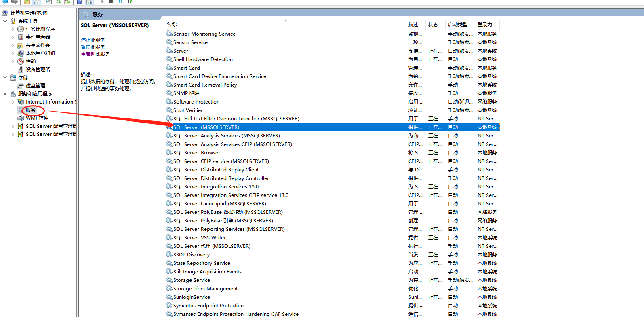
Task: Select SQL Server Analysis Services CEIP row
Action: tap(333, 144)
